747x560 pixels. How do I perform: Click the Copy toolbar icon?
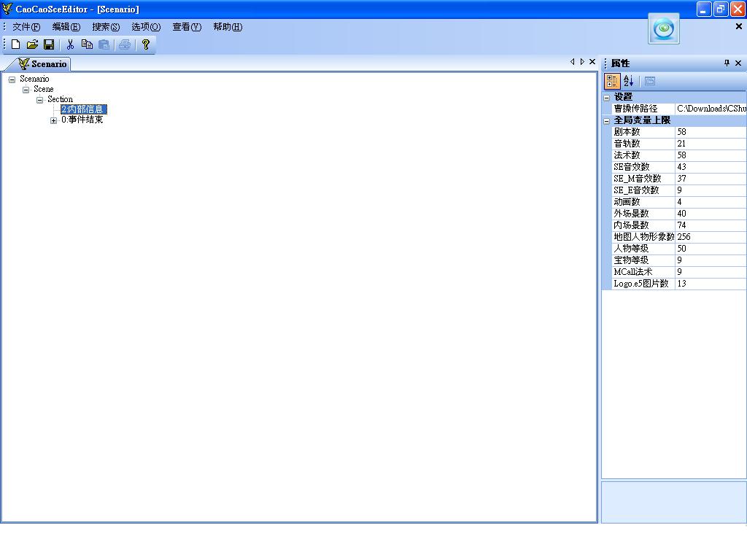87,44
